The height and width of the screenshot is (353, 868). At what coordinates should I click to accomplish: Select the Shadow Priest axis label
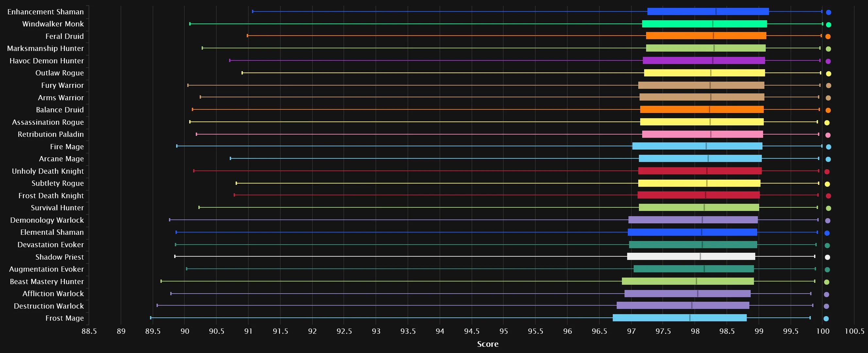(x=59, y=257)
